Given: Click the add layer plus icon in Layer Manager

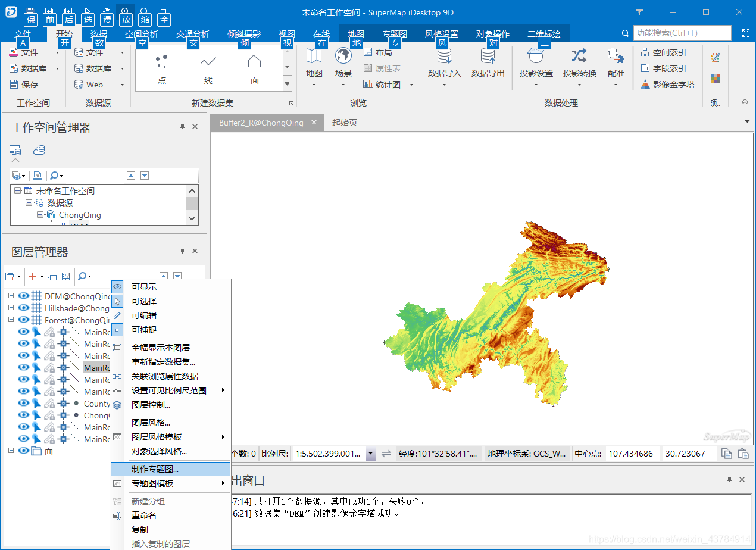Looking at the screenshot, I should tap(33, 276).
